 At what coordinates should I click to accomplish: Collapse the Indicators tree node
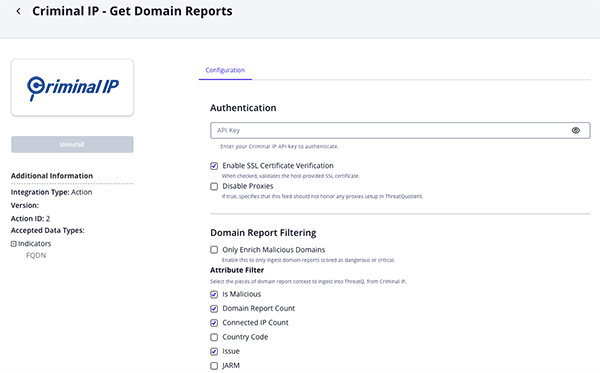pos(13,244)
